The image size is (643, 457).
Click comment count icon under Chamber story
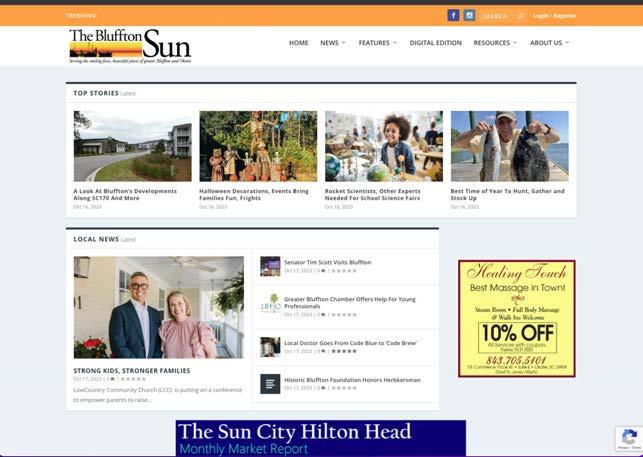click(321, 315)
